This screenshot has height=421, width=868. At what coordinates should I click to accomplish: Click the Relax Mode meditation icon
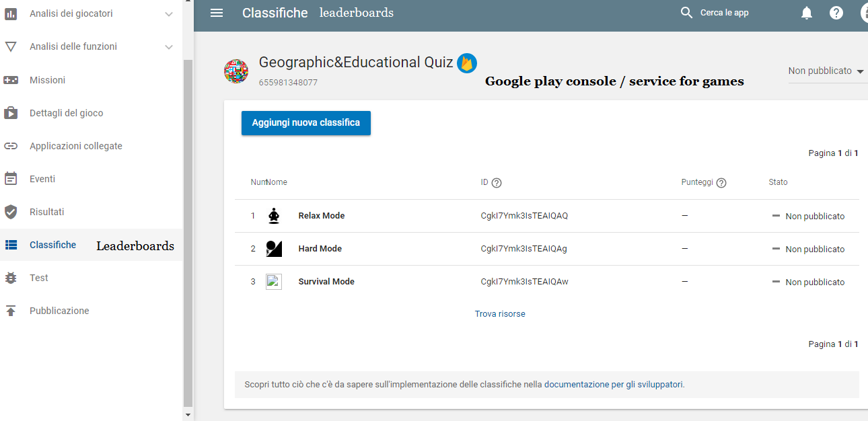pos(274,216)
